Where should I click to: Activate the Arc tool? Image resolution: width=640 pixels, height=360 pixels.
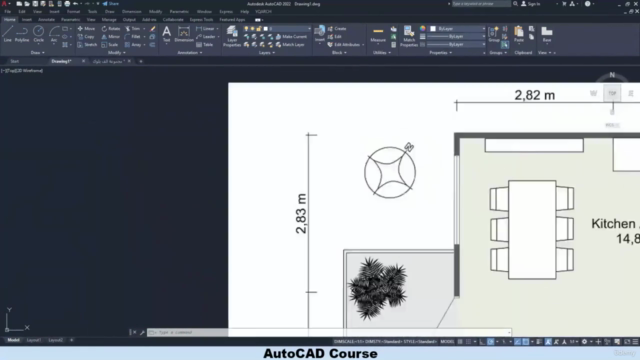[x=54, y=34]
